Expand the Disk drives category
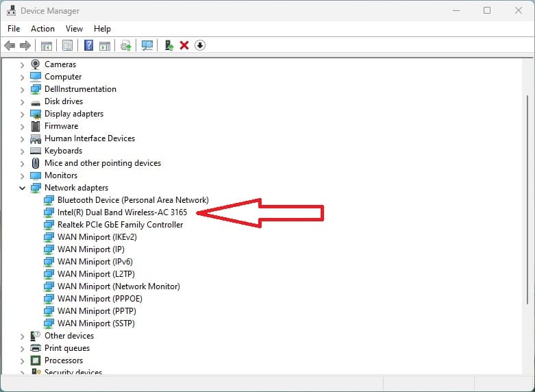 click(22, 101)
